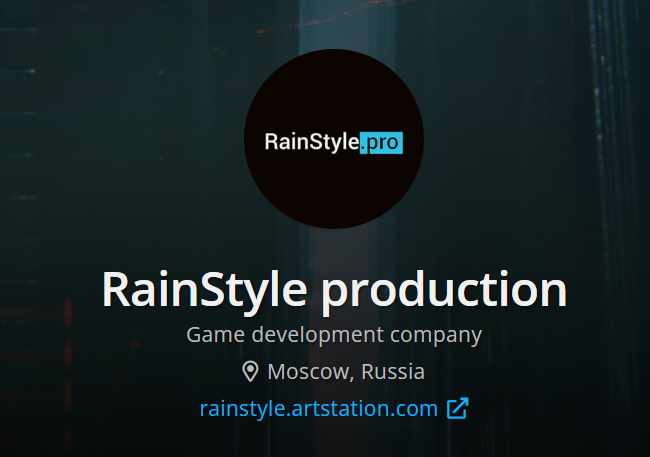
Task: Click the Moscow, Russia location text
Action: pyautogui.click(x=346, y=372)
